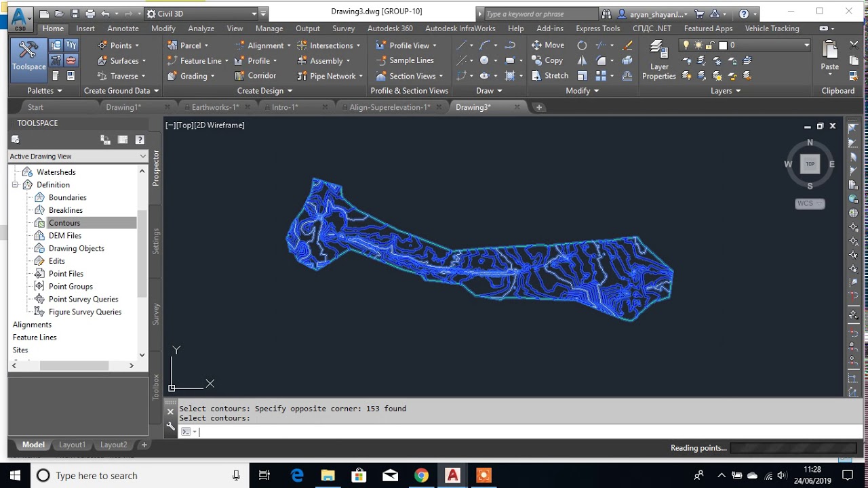Switch to Layout1 tab

point(72,445)
